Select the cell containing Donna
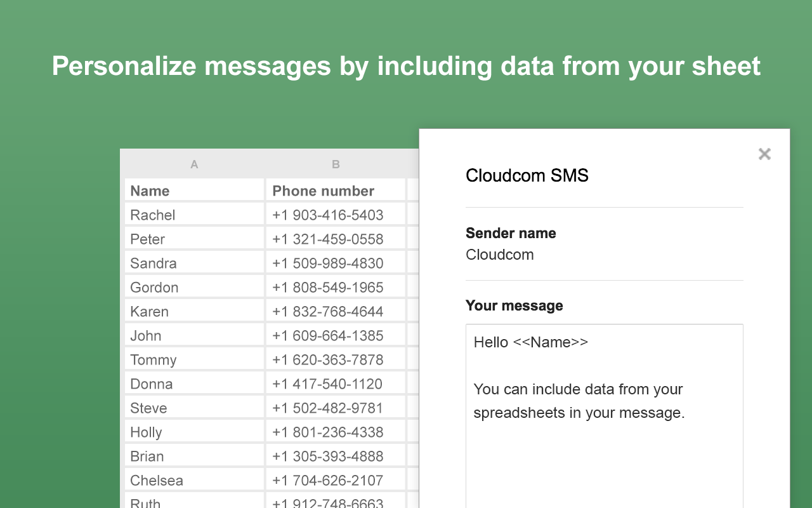This screenshot has width=812, height=508. (x=194, y=384)
